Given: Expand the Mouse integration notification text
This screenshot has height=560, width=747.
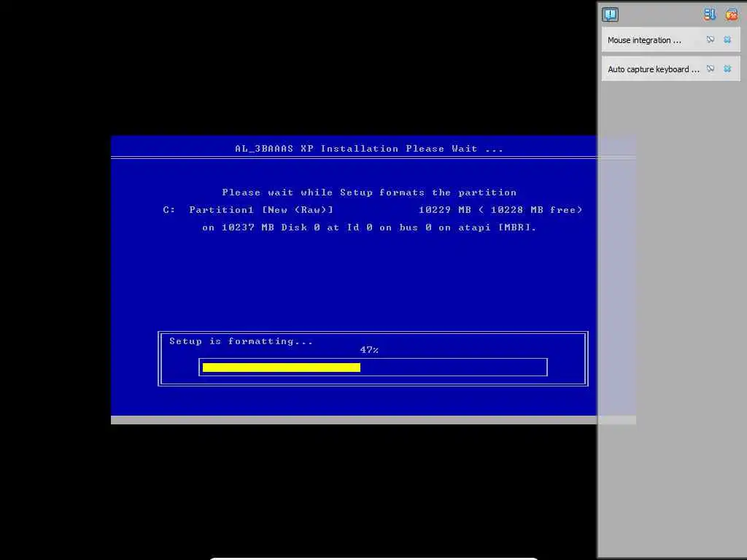Looking at the screenshot, I should (x=644, y=40).
